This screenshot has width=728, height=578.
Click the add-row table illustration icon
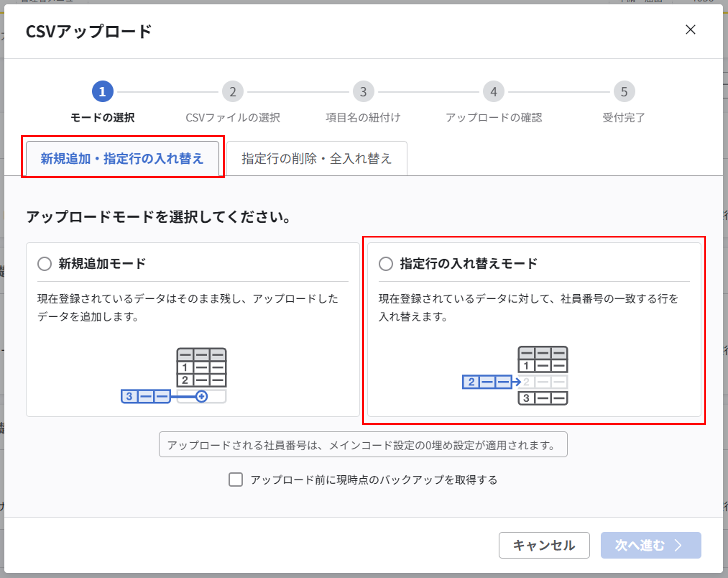pos(174,376)
